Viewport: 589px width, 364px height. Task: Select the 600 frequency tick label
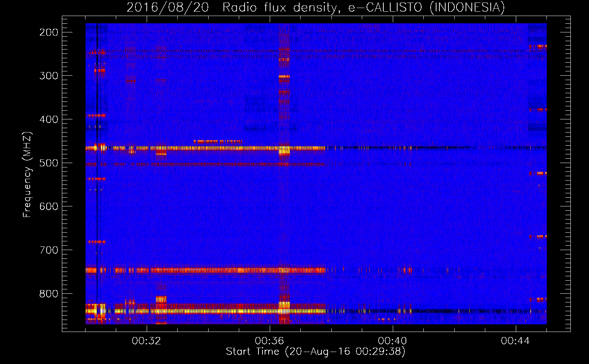(49, 206)
